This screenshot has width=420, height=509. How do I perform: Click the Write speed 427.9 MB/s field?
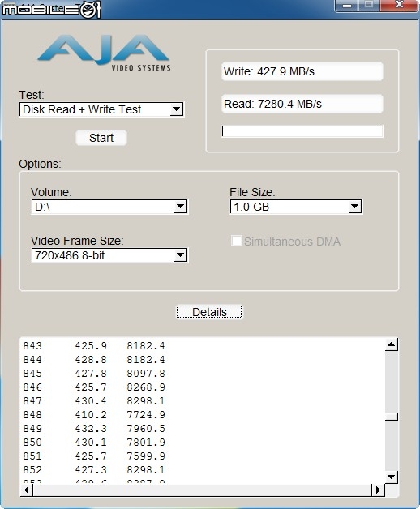tap(302, 71)
